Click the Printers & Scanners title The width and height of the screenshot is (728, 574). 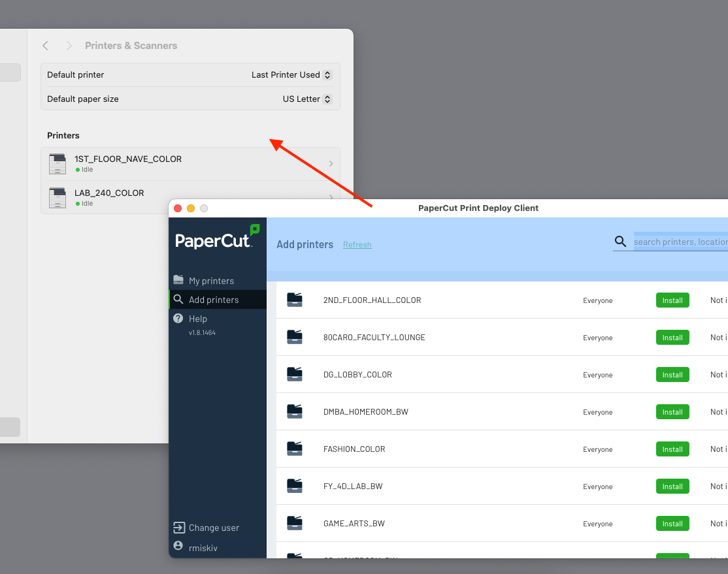[131, 46]
